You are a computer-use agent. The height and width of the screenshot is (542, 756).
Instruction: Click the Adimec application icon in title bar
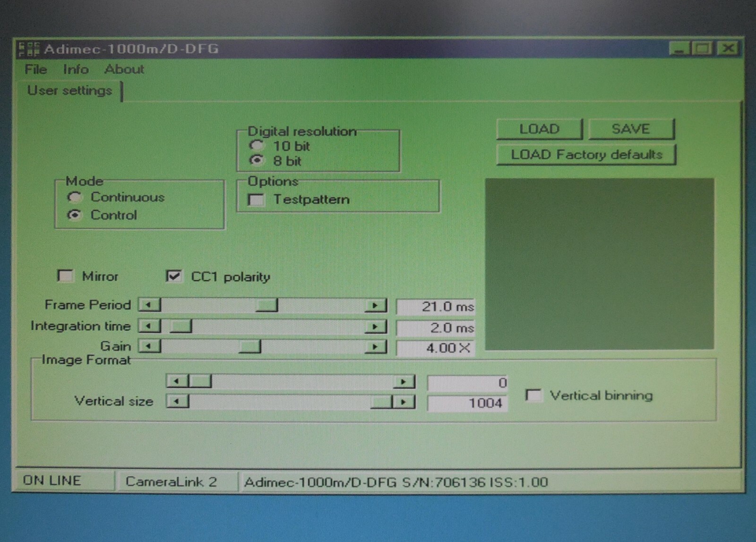[x=28, y=49]
